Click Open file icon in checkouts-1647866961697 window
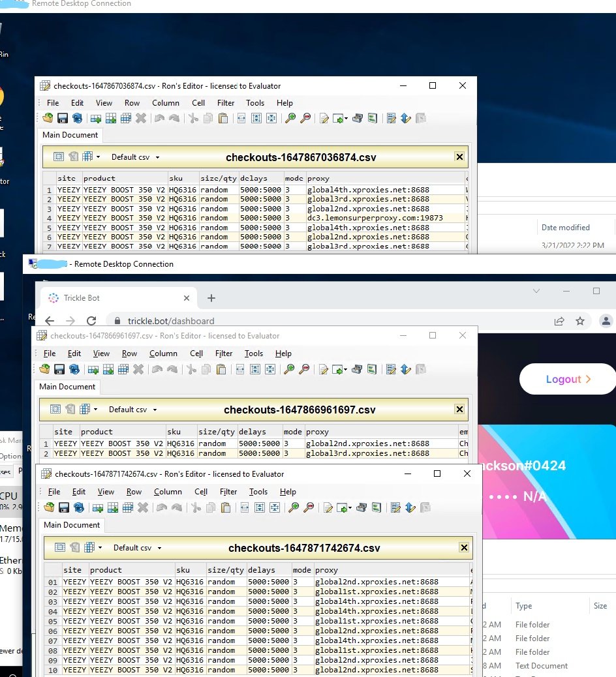616x677 pixels. click(x=44, y=369)
